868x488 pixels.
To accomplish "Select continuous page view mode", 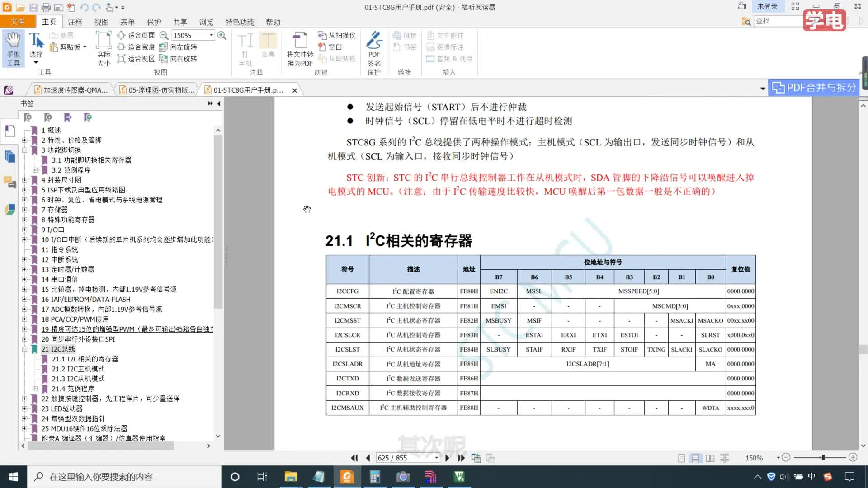I will [x=696, y=458].
